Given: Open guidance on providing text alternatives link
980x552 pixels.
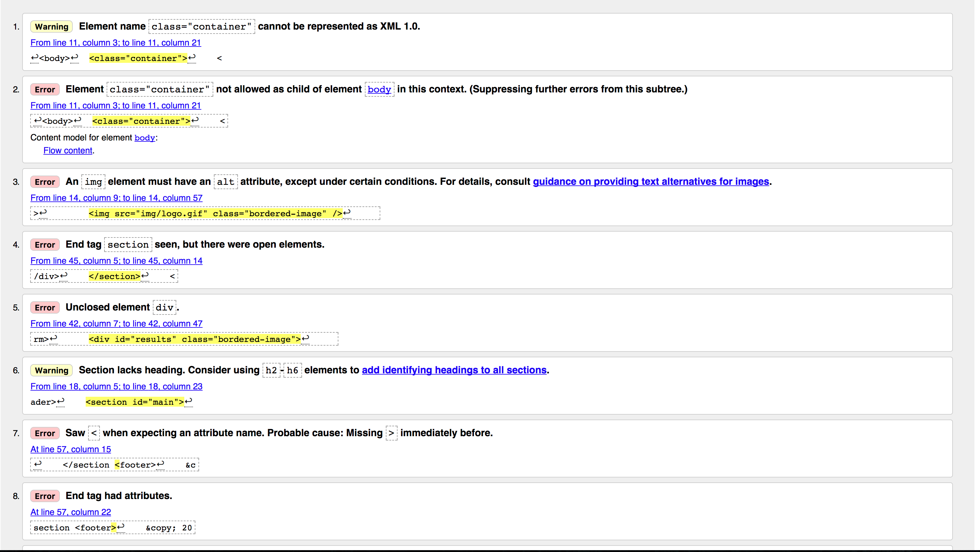Looking at the screenshot, I should (x=651, y=182).
